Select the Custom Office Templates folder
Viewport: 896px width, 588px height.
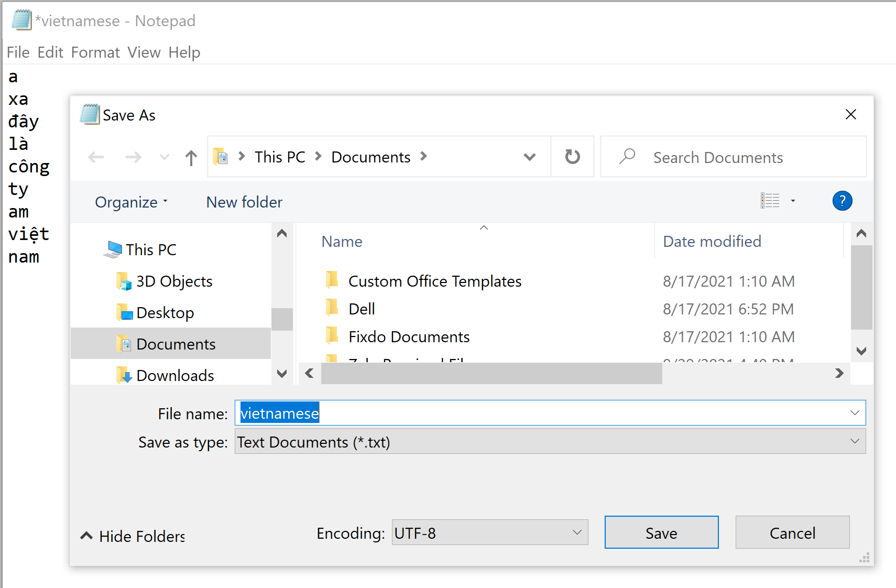pyautogui.click(x=435, y=281)
